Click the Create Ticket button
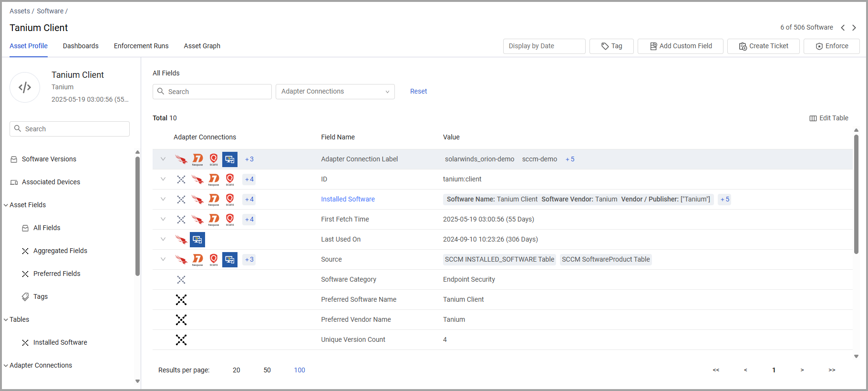Viewport: 868px width, 391px height. pyautogui.click(x=764, y=46)
